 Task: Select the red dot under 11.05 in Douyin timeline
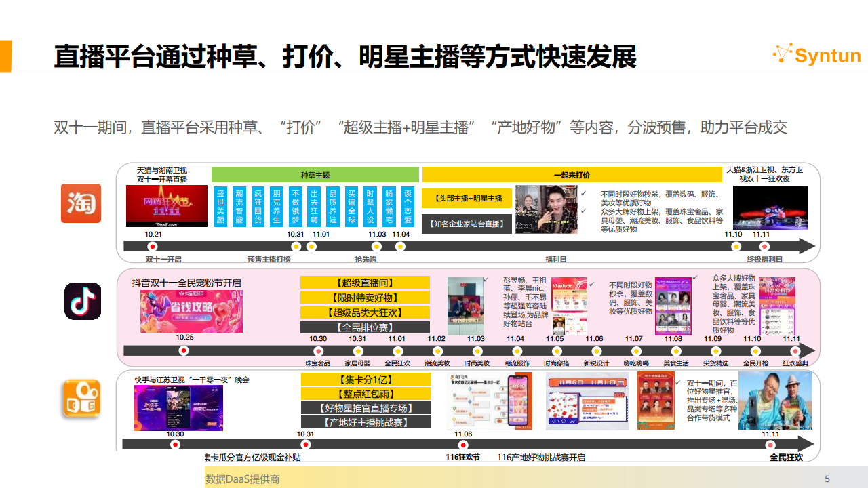point(557,350)
